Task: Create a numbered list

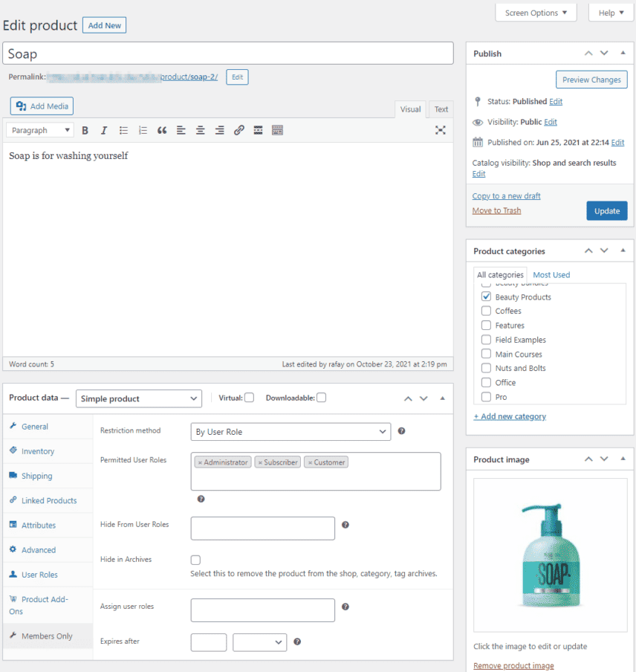Action: 143,130
